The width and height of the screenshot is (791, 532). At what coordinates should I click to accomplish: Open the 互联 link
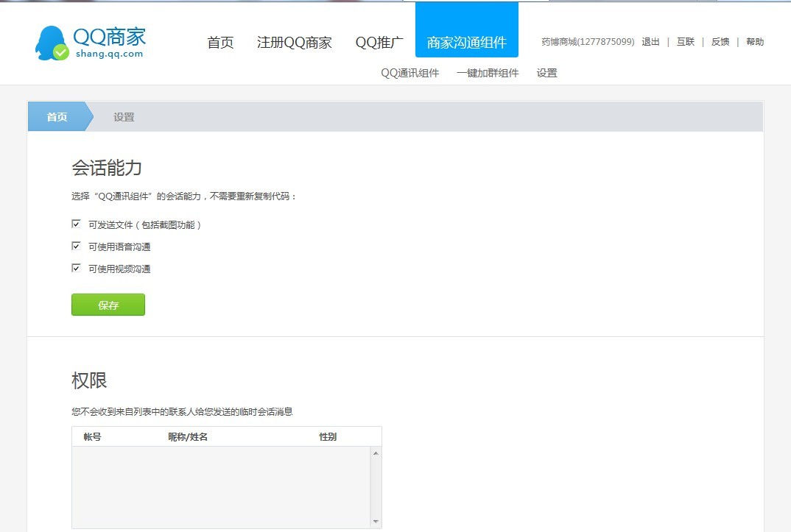coord(686,42)
